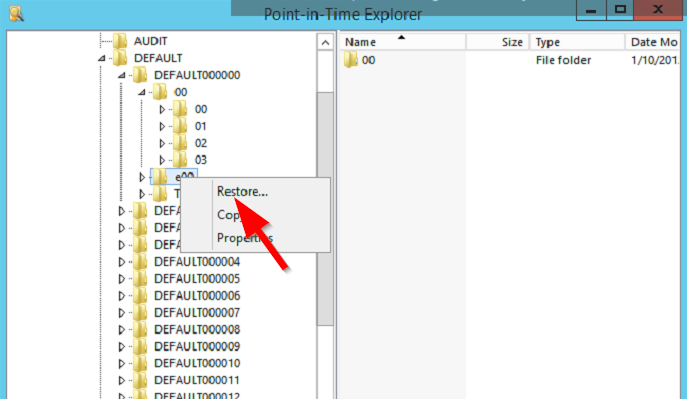Choose Copy from the context menu
Viewport: 687px width, 399px height.
228,215
